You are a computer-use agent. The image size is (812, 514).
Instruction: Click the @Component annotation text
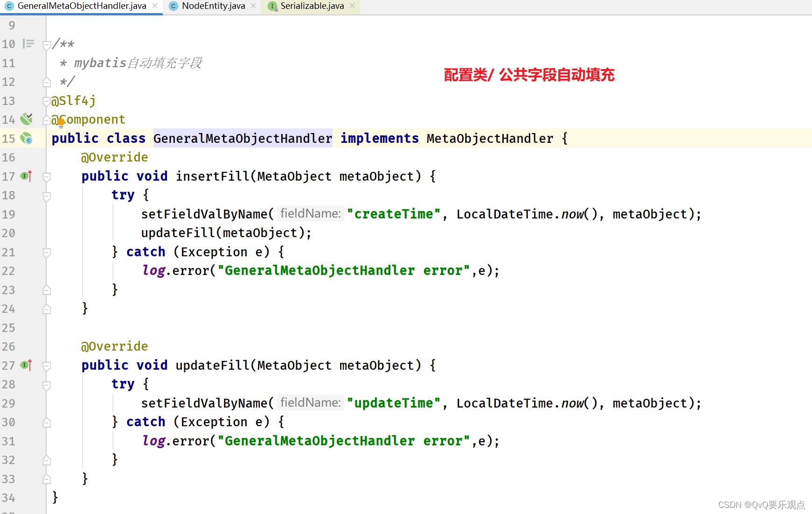(x=89, y=120)
